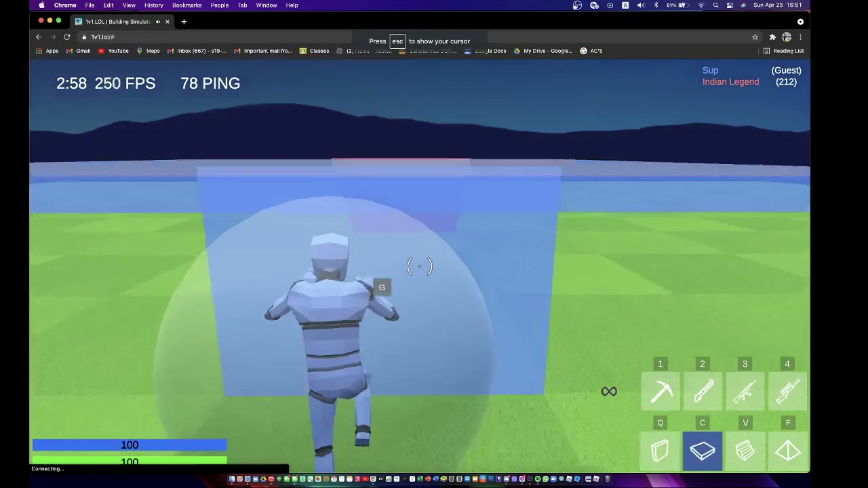Screen dimensions: 868x488
Task: Click player name Sup in scoreboard
Action: (710, 70)
